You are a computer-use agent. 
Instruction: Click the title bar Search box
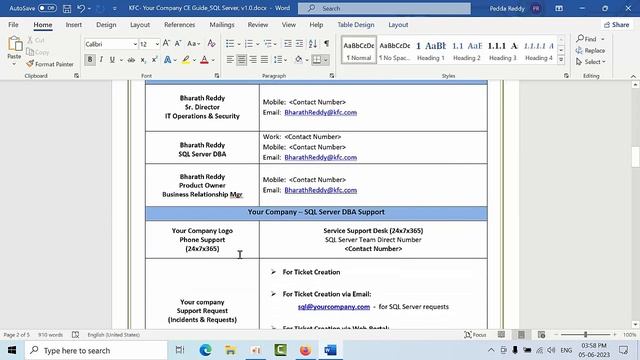(384, 8)
